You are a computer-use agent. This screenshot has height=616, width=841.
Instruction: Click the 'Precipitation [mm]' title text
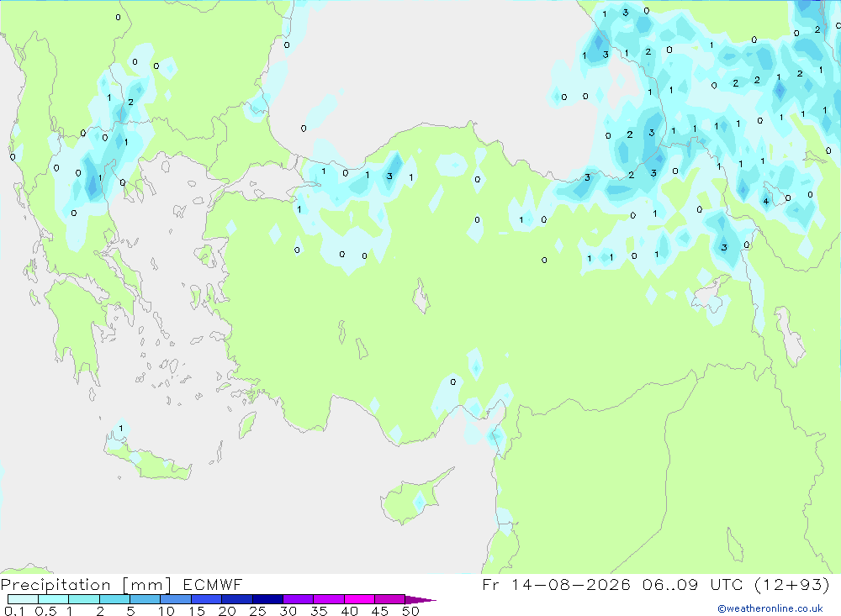[x=86, y=584]
